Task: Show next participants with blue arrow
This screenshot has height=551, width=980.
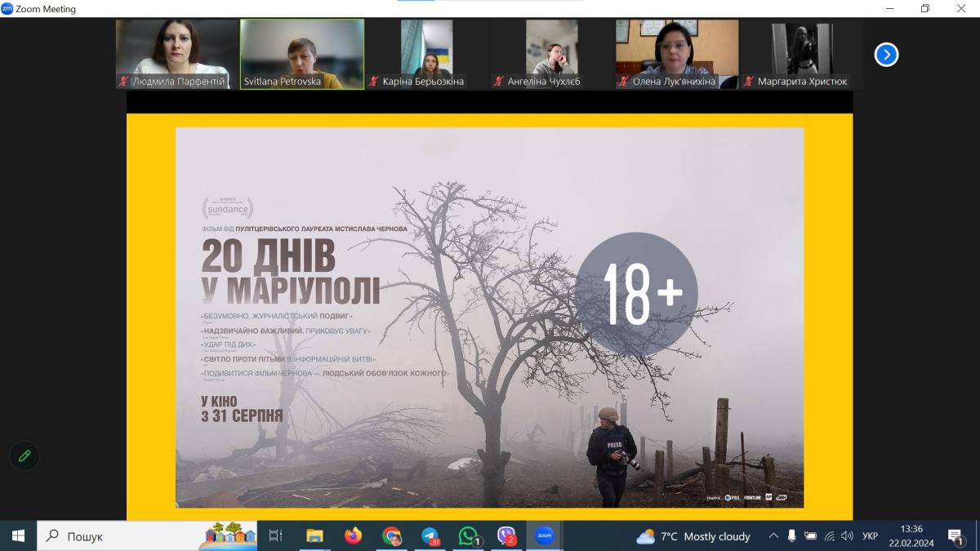Action: [x=886, y=55]
